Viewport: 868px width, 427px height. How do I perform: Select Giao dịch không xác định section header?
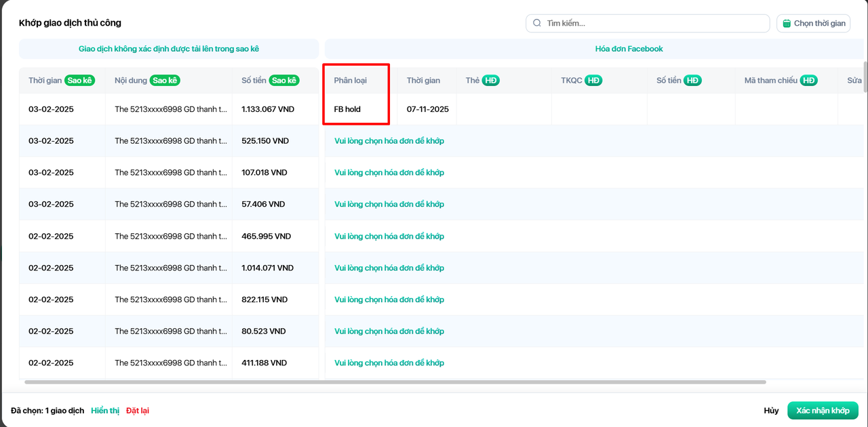click(169, 49)
